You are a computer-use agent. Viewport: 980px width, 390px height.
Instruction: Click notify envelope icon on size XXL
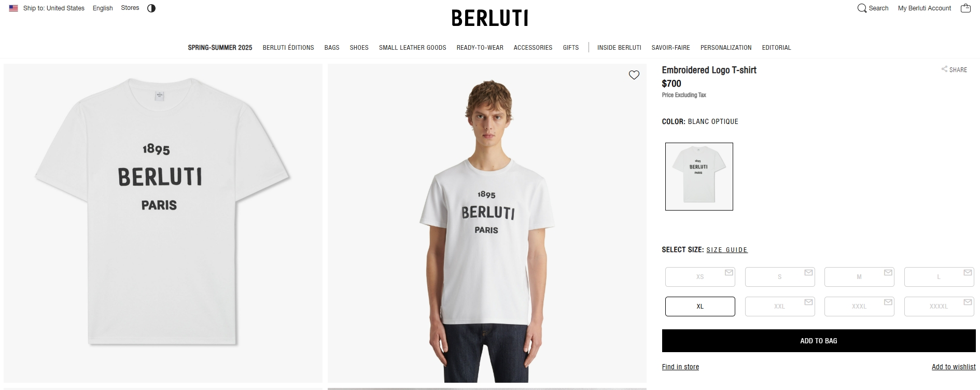coord(808,302)
